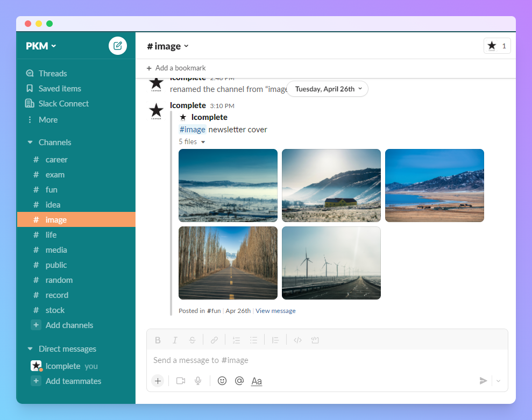Click the plus attachment button
Image resolution: width=532 pixels, height=420 pixels.
[x=158, y=381]
